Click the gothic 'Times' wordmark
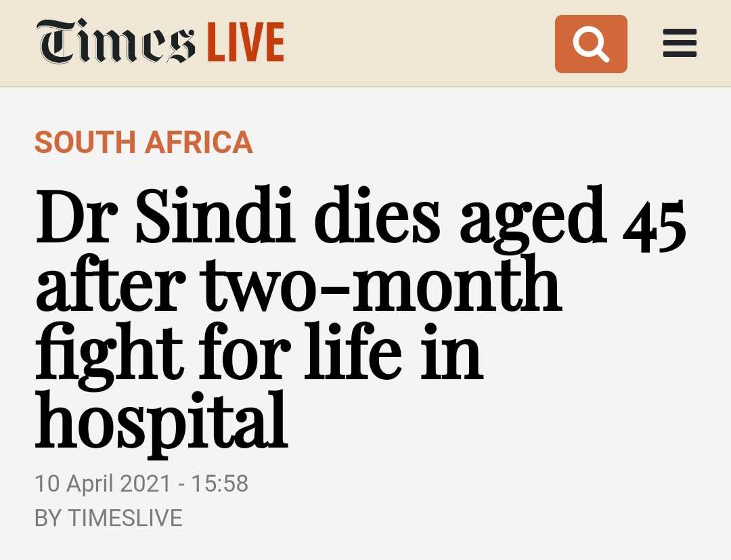The width and height of the screenshot is (731, 560). [x=117, y=41]
